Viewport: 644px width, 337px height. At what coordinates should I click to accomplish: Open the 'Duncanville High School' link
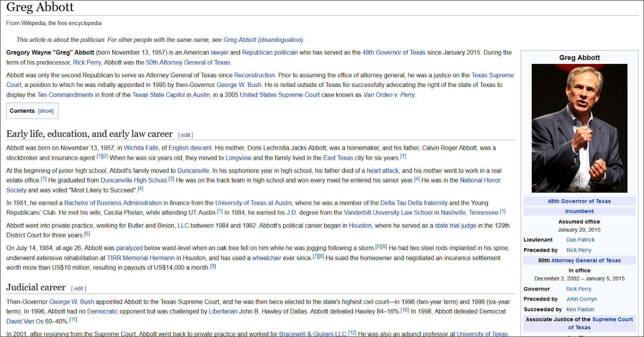click(134, 180)
